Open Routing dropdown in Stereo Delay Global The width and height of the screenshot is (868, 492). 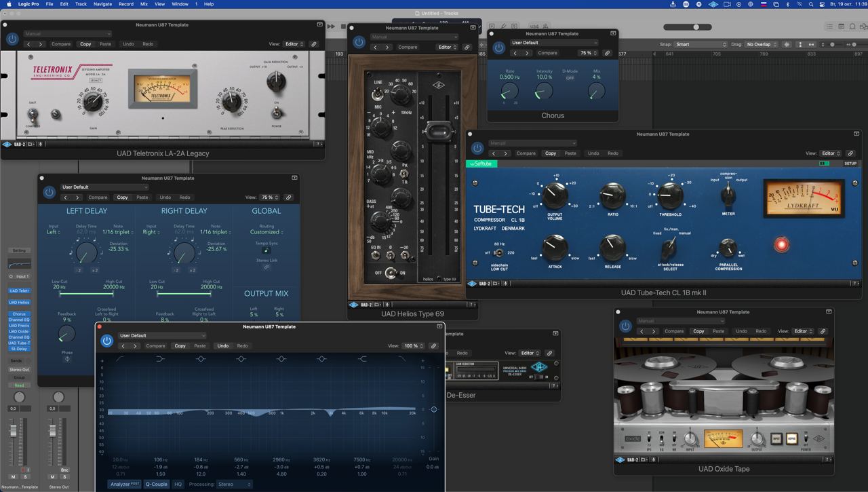[267, 232]
